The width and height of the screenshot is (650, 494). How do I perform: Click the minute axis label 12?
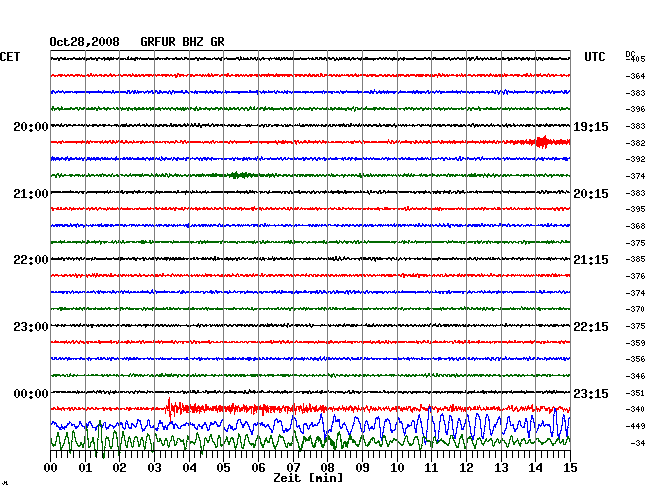(466, 468)
